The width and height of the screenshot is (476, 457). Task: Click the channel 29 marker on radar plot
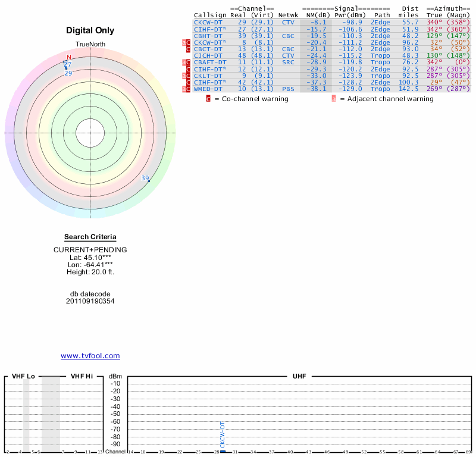coord(68,73)
